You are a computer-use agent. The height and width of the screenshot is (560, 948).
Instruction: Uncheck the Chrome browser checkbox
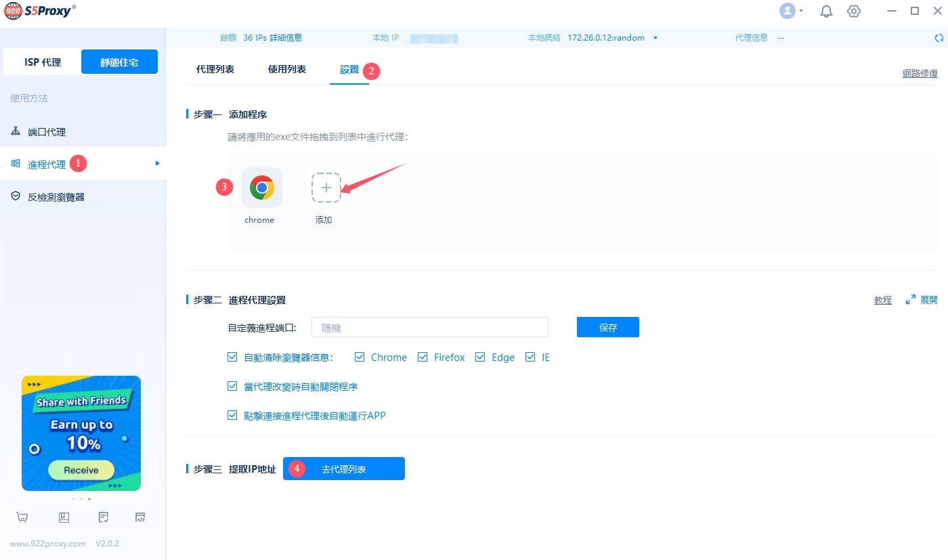click(x=360, y=357)
